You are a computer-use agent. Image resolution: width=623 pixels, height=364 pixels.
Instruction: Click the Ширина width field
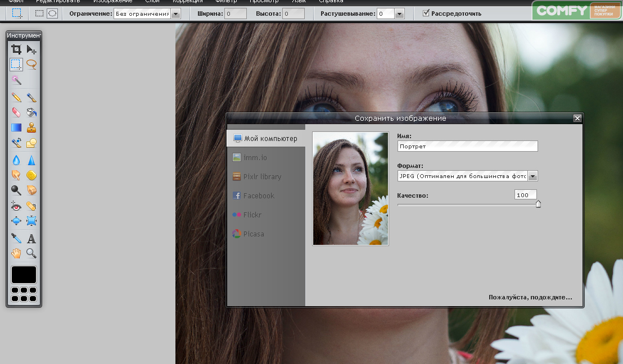point(236,13)
